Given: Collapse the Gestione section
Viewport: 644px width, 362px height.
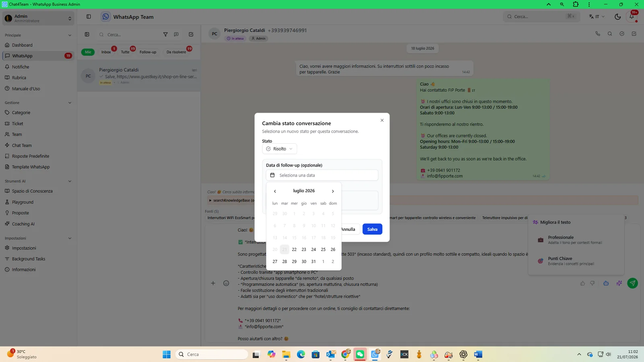Looking at the screenshot, I should (70, 103).
